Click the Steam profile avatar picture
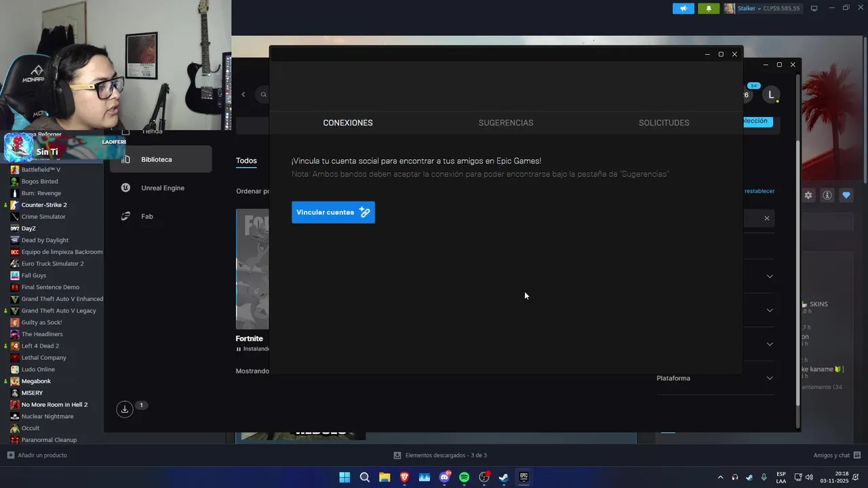The width and height of the screenshot is (868, 488). (x=730, y=8)
